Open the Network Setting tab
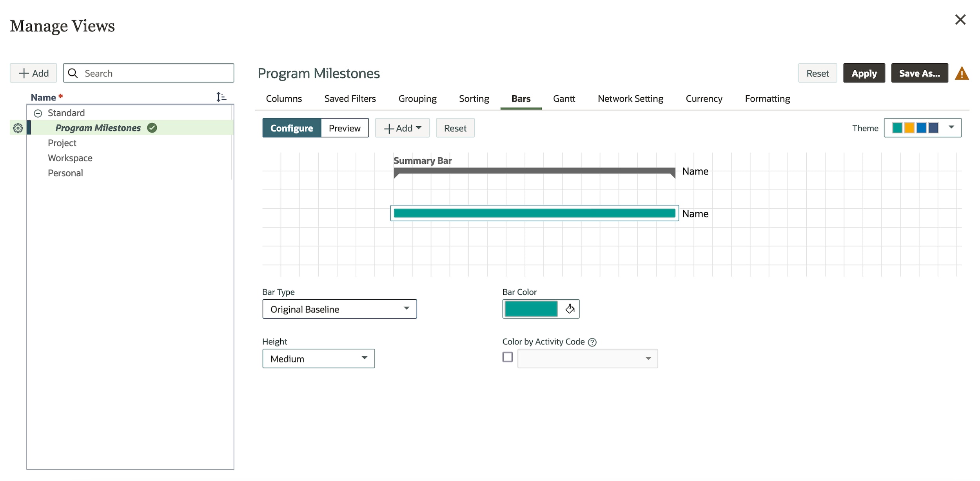The width and height of the screenshot is (980, 481). click(x=630, y=99)
